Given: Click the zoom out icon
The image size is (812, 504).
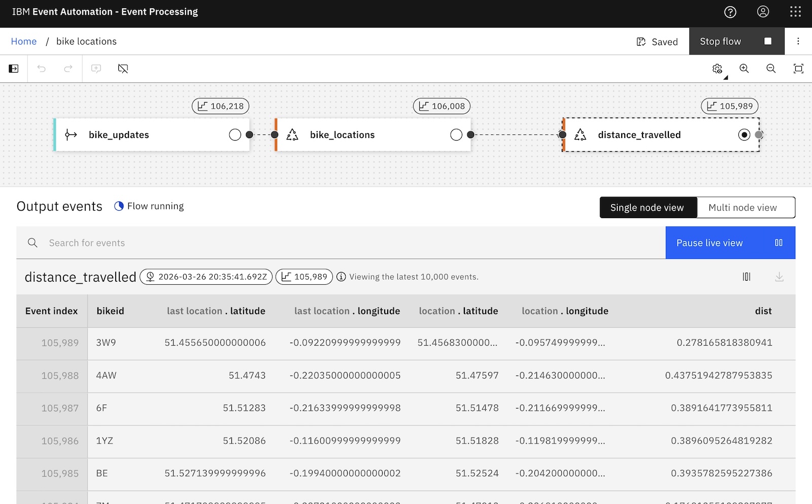Looking at the screenshot, I should (771, 69).
